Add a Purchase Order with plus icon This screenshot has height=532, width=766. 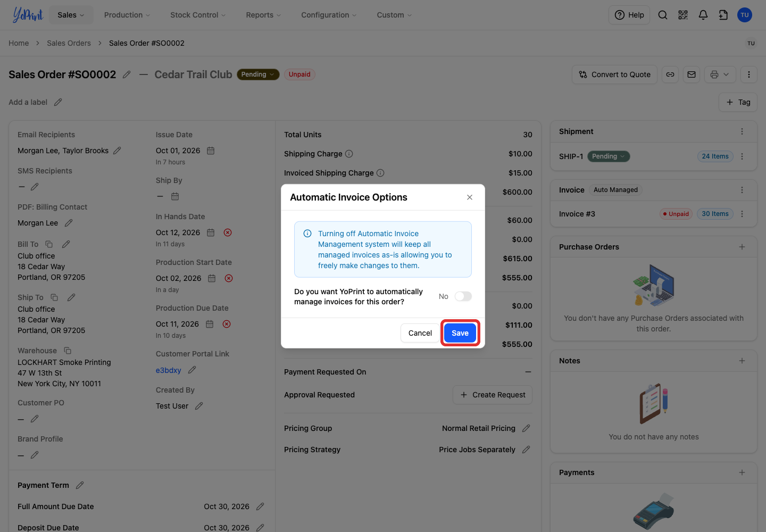(742, 247)
